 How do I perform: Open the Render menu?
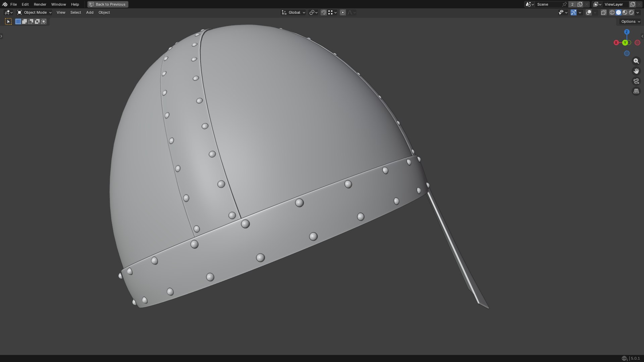tap(40, 4)
